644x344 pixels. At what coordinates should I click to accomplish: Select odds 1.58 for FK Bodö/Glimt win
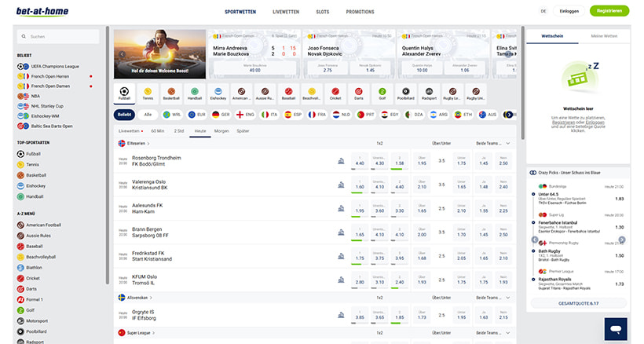coord(399,161)
